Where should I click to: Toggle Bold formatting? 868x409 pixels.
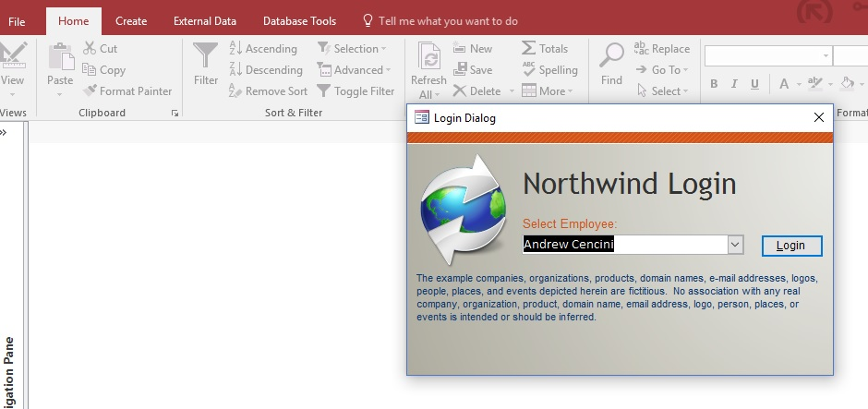(714, 84)
